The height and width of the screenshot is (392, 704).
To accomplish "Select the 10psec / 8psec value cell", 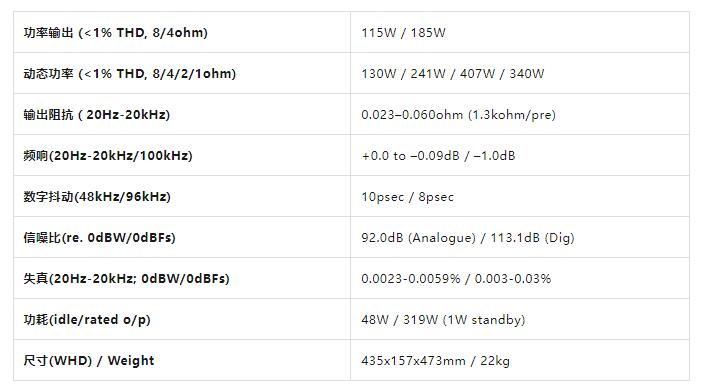I will (x=520, y=196).
